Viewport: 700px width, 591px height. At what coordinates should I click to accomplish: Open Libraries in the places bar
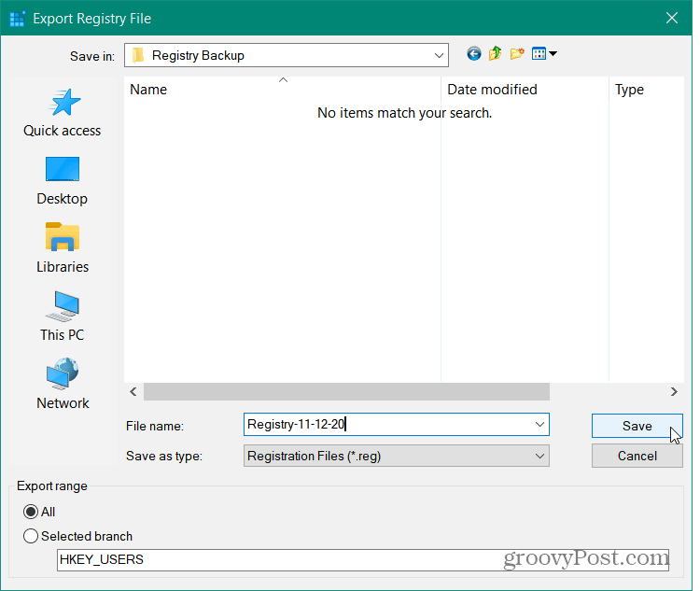[x=63, y=248]
